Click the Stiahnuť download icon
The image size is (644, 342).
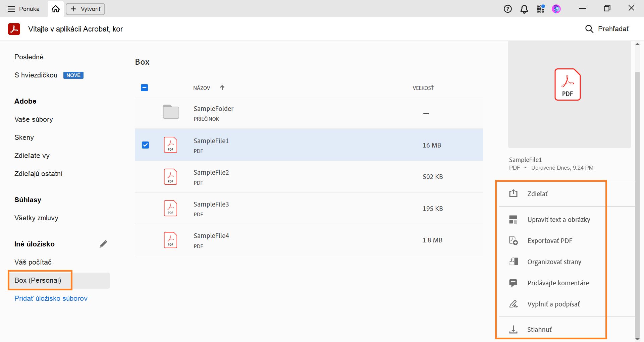pyautogui.click(x=513, y=330)
